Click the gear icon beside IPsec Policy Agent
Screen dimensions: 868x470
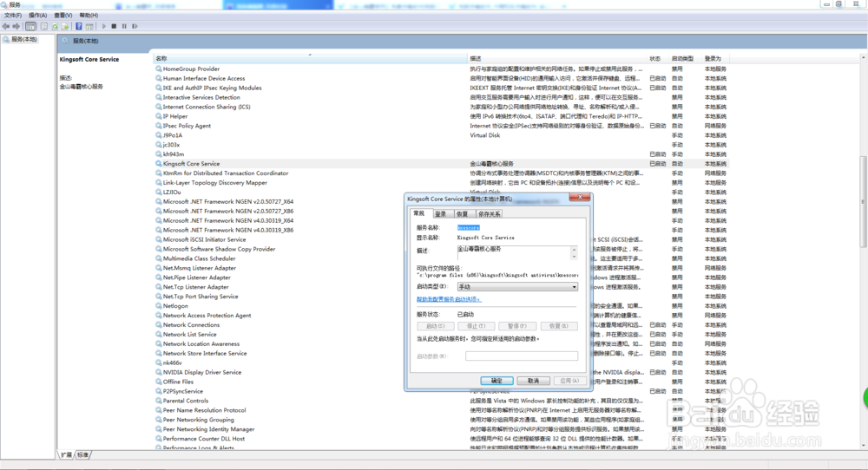158,126
